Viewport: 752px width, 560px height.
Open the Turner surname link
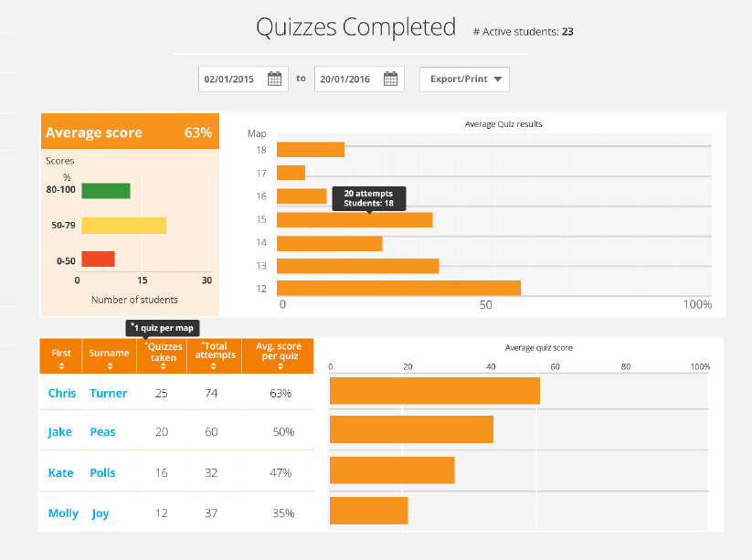point(109,393)
